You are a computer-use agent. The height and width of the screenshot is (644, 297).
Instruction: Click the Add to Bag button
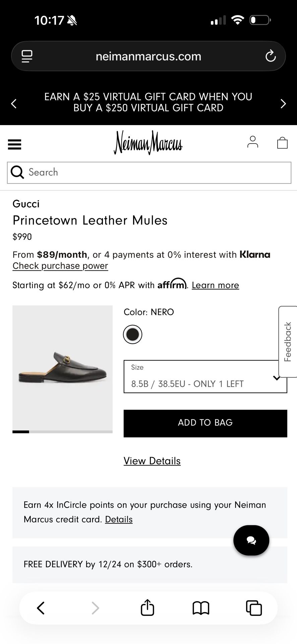click(205, 423)
